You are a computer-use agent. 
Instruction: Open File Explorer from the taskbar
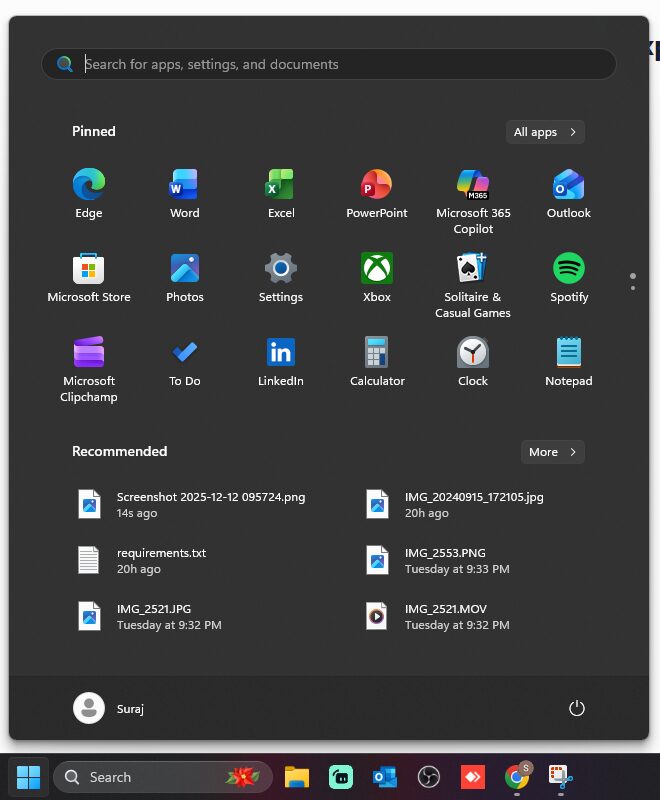click(x=297, y=777)
